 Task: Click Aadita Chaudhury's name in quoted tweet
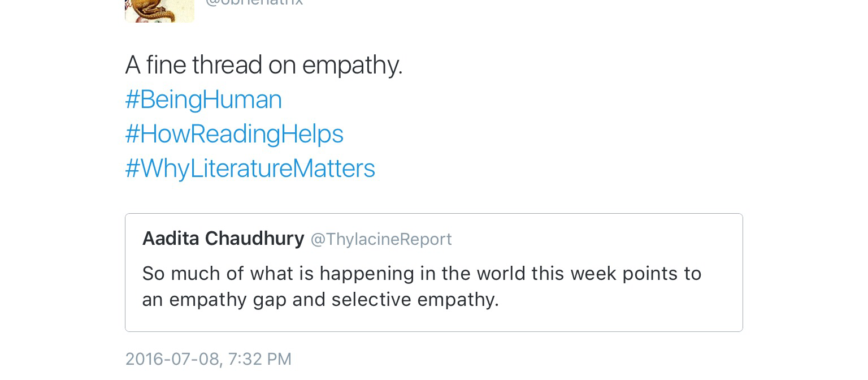coord(223,239)
